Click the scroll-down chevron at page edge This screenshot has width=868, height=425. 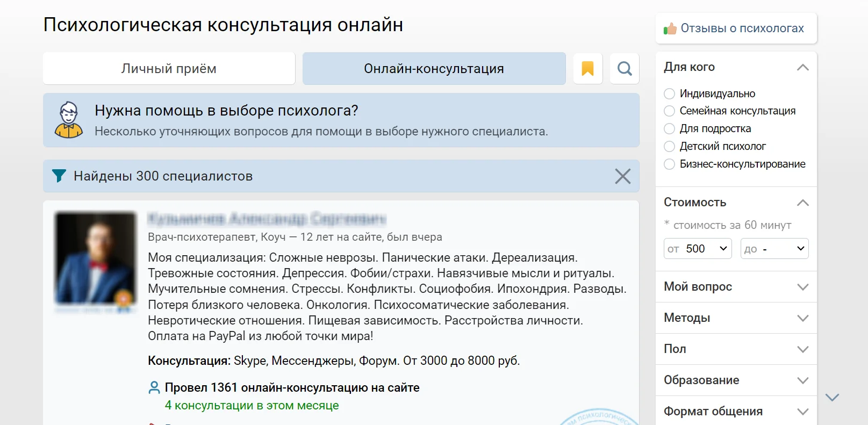pos(832,398)
